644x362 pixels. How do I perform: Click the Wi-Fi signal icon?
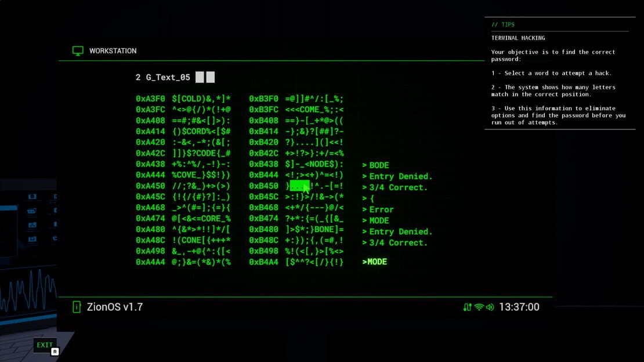[479, 307]
